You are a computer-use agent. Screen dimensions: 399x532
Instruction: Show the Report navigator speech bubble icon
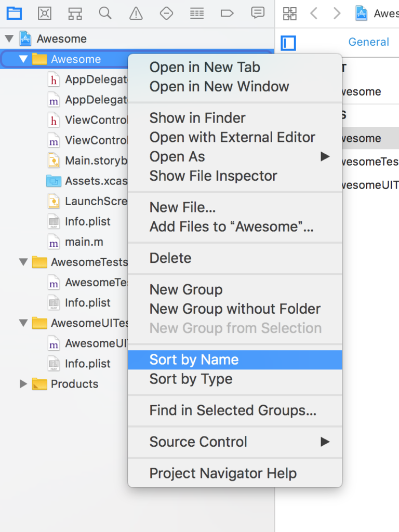point(258,13)
